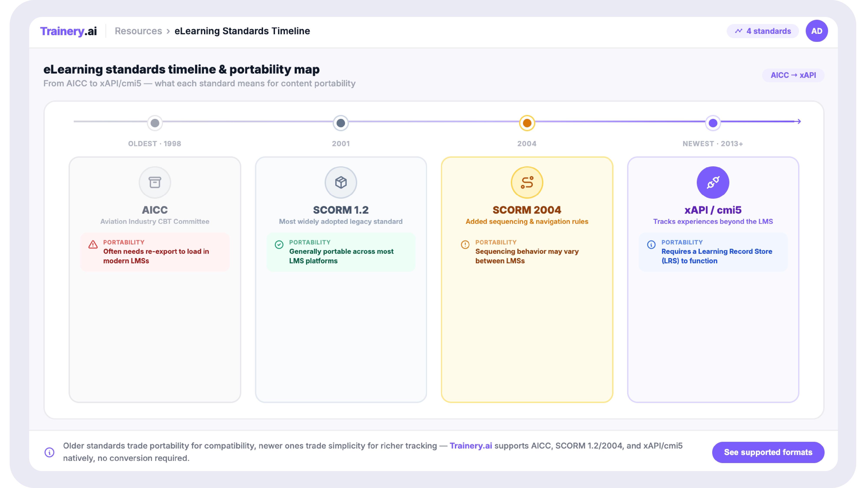Select the xAPI / cmi5 card title
Image resolution: width=868 pixels, height=488 pixels.
(x=713, y=210)
